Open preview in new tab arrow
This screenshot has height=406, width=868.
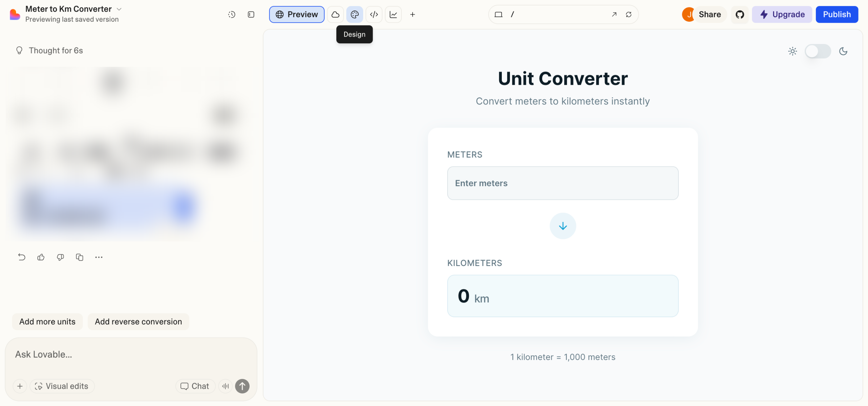[x=614, y=15]
